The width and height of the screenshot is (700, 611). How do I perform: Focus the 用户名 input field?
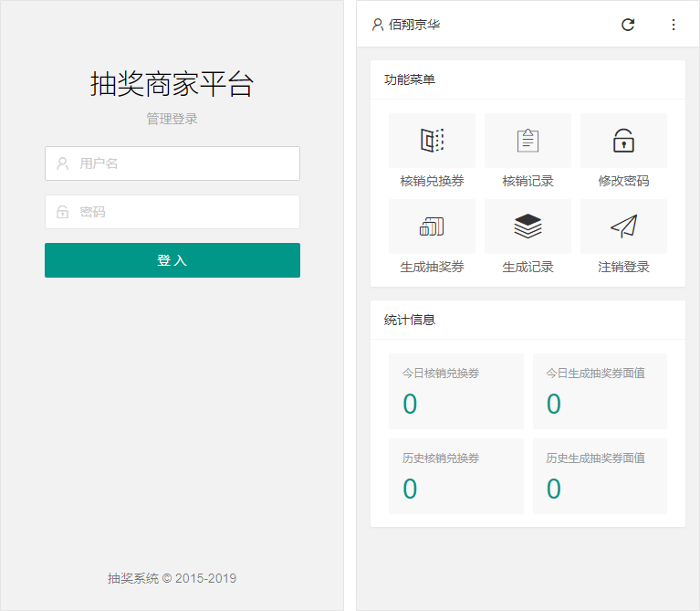click(172, 163)
